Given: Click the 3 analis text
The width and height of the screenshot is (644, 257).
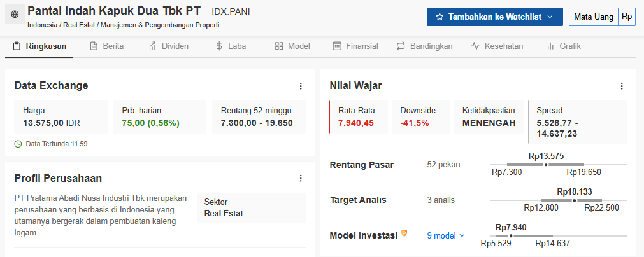Looking at the screenshot, I should pos(441,200).
